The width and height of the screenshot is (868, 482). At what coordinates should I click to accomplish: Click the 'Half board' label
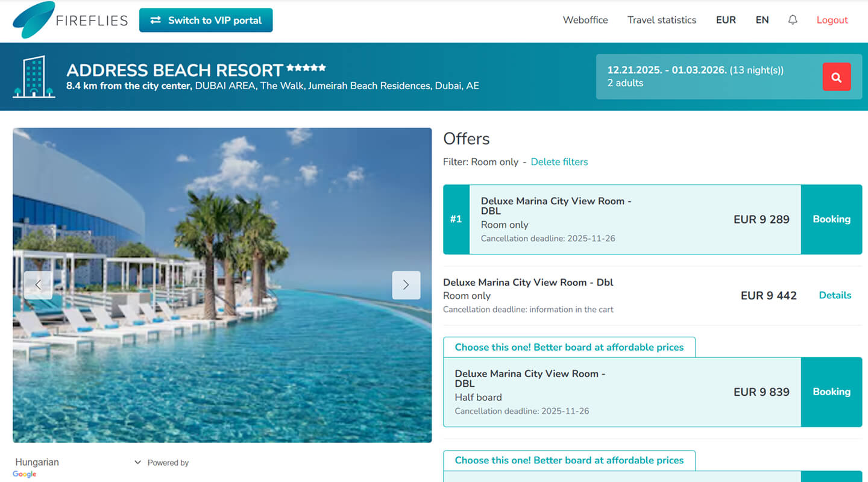click(x=478, y=397)
